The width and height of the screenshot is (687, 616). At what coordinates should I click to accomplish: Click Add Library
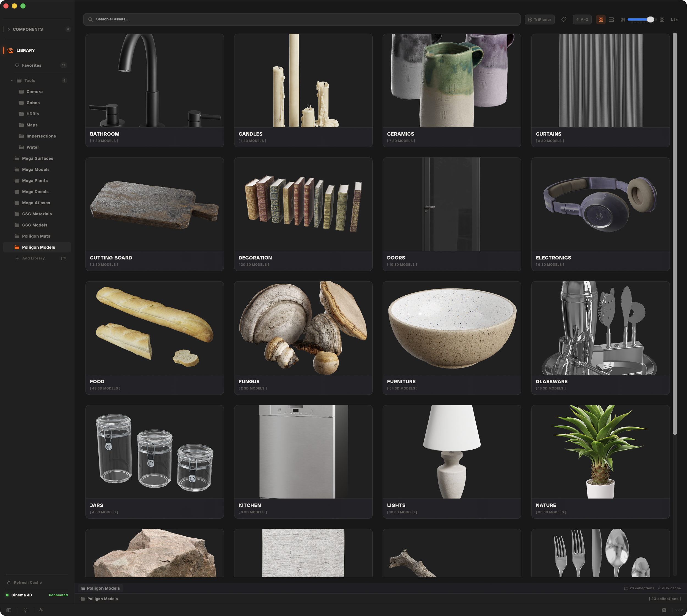[33, 258]
